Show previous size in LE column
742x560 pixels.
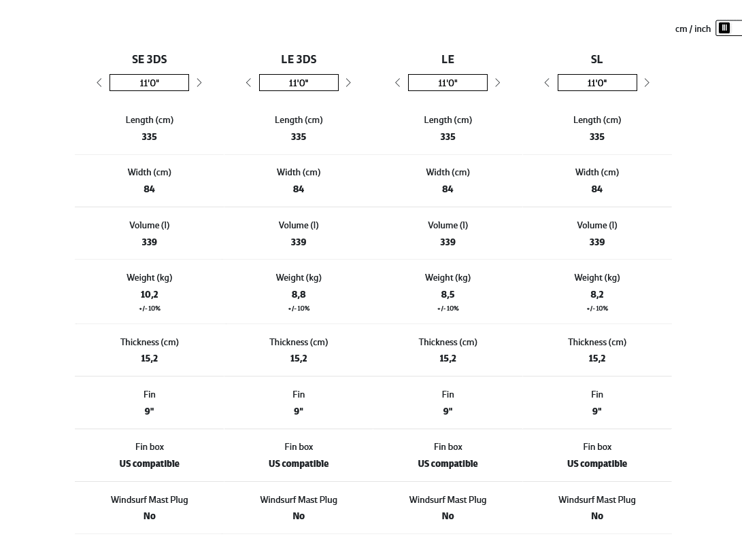pyautogui.click(x=398, y=83)
